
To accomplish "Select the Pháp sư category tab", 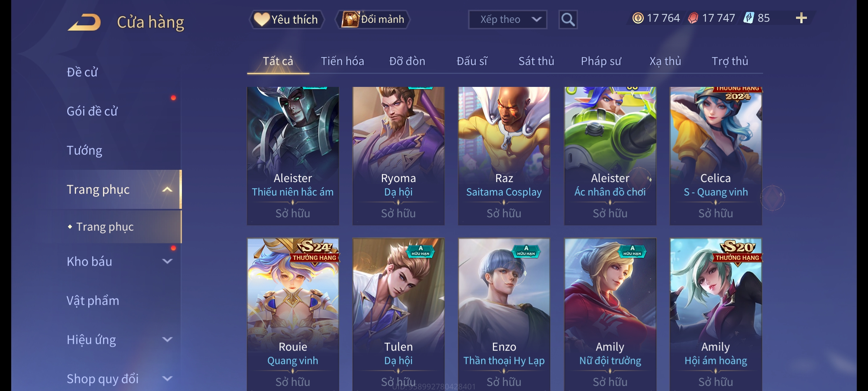I will click(601, 61).
